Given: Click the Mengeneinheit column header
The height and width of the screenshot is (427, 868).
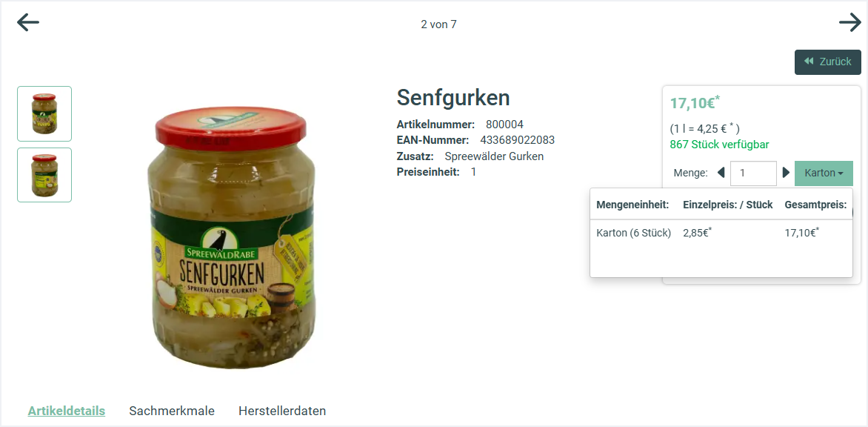Looking at the screenshot, I should 632,205.
